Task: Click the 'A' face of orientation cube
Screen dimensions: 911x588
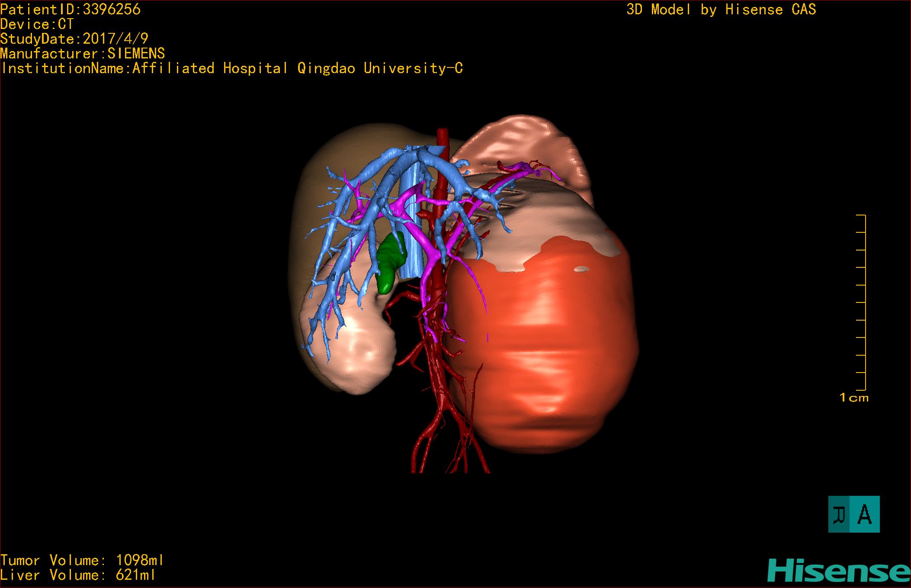Action: click(864, 514)
